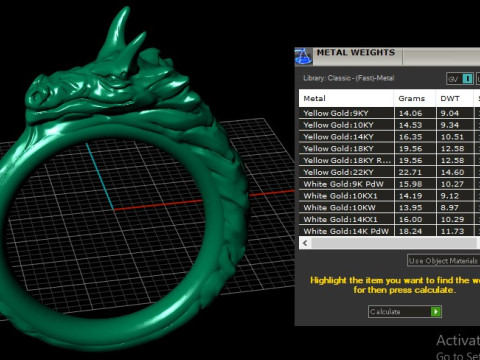The image size is (480, 360).
Task: Click the 11.73 DWT value
Action: [452, 231]
